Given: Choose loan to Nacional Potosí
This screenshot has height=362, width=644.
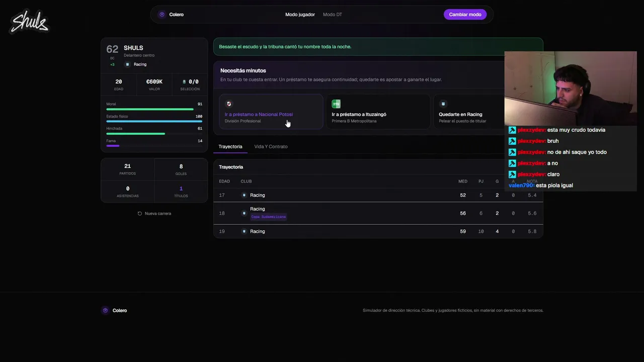Looking at the screenshot, I should [x=271, y=112].
